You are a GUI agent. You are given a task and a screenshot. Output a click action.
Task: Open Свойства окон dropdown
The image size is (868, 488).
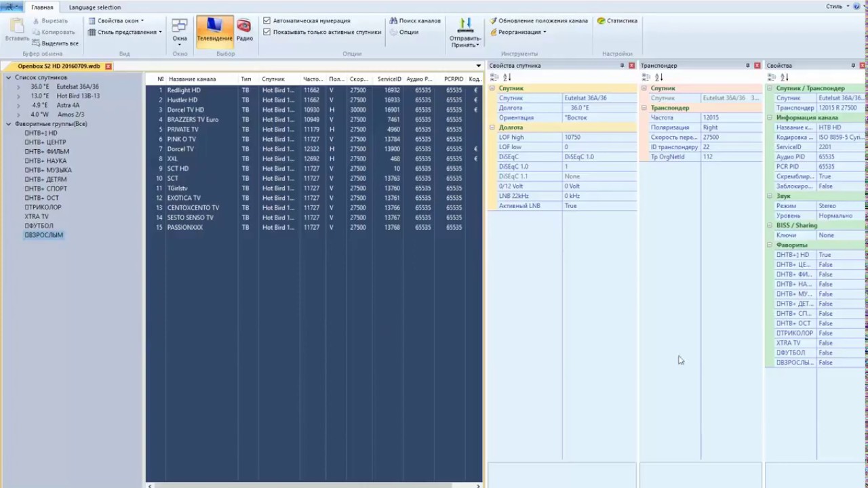[116, 21]
